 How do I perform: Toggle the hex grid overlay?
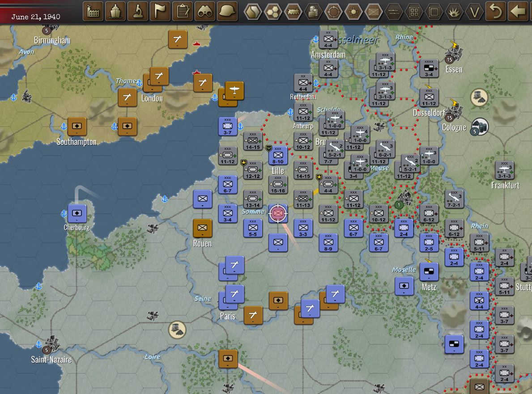coord(273,12)
